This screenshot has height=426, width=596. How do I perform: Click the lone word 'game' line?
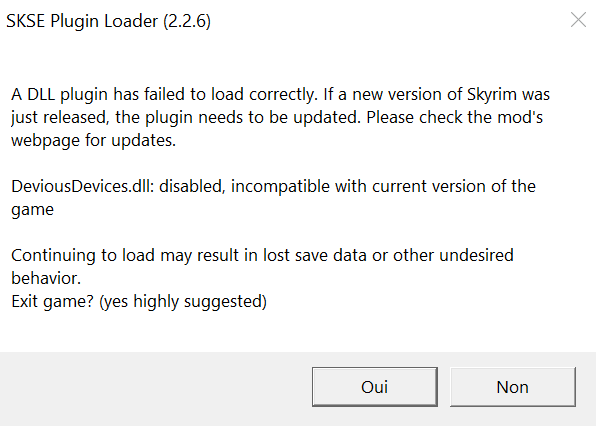(x=32, y=210)
